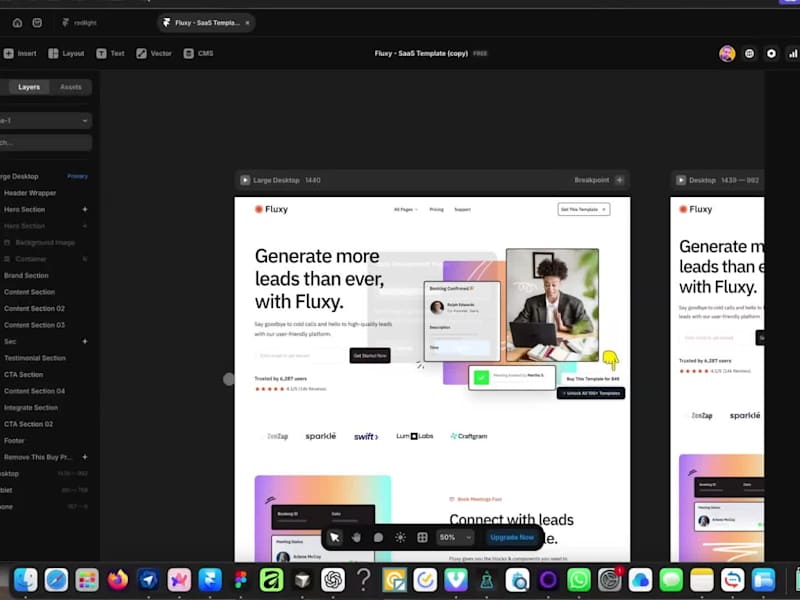Switch to the Assets tab
Viewport: 800px width, 600px height.
pyautogui.click(x=70, y=87)
